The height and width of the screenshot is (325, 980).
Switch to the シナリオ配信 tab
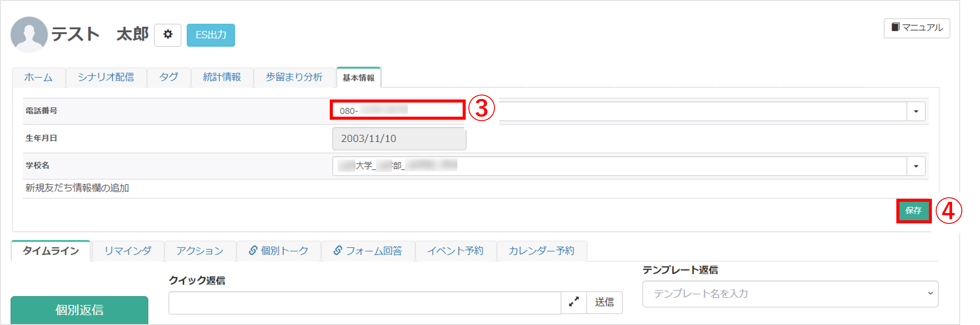106,77
